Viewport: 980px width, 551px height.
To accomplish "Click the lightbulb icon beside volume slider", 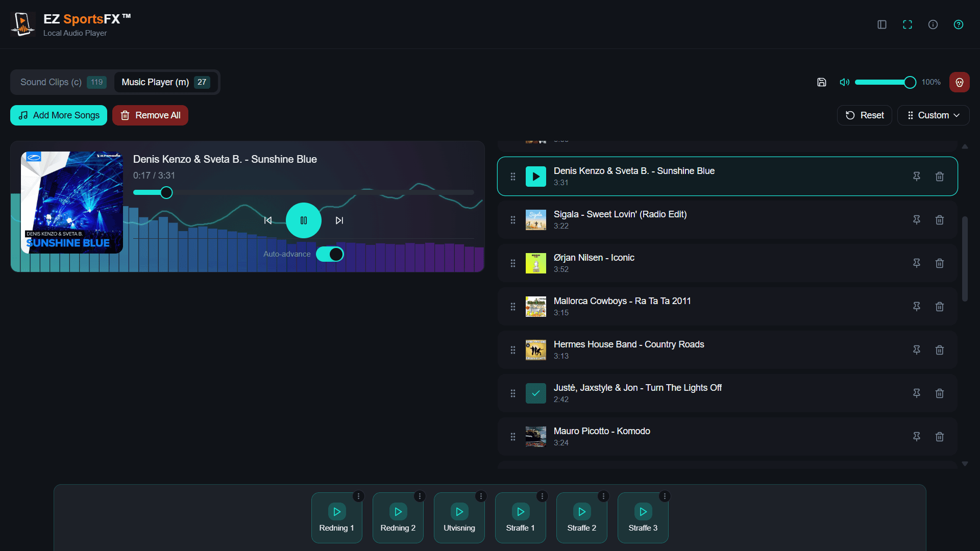I will (x=960, y=82).
